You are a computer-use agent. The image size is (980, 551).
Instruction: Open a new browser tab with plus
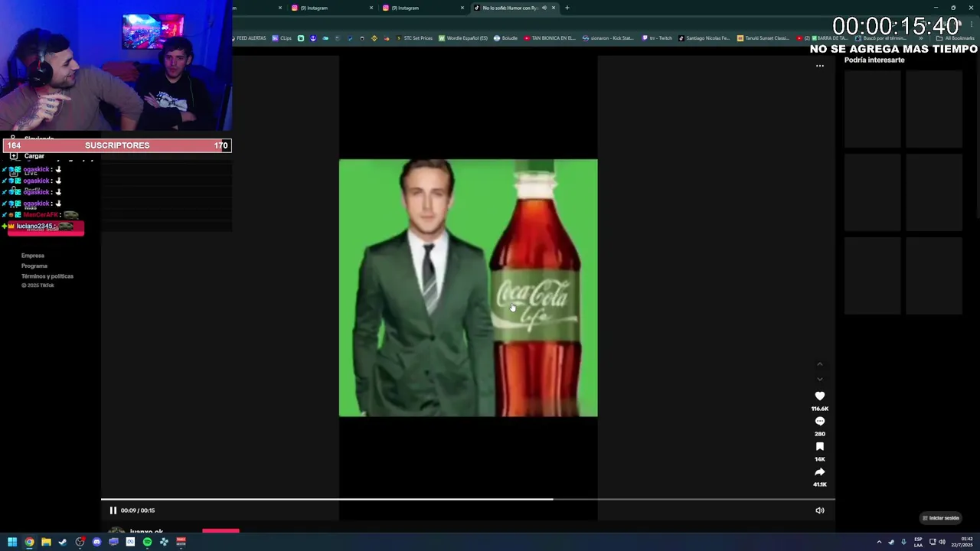coord(567,8)
